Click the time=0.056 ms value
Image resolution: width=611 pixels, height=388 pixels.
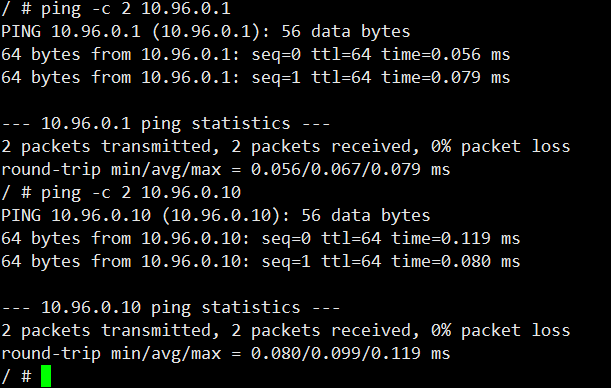[445, 55]
